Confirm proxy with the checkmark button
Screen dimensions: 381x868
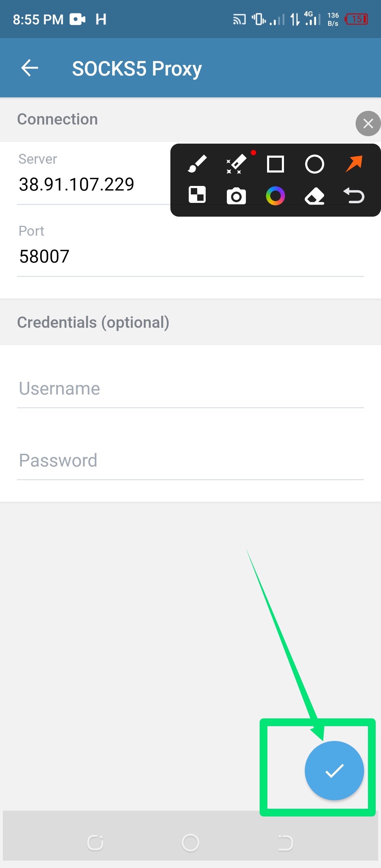pyautogui.click(x=334, y=771)
